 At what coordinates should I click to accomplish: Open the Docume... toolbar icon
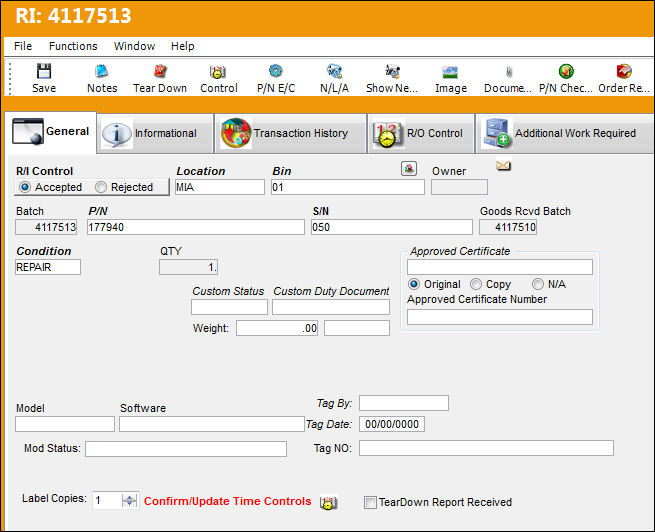pyautogui.click(x=508, y=71)
